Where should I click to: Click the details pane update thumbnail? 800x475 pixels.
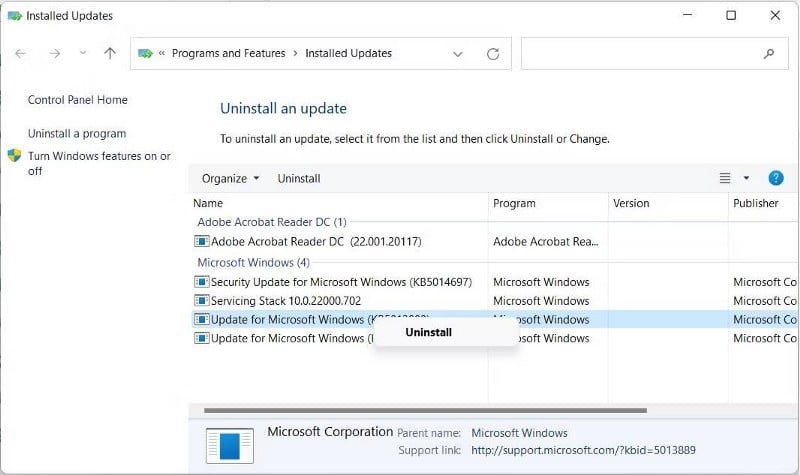tap(230, 445)
